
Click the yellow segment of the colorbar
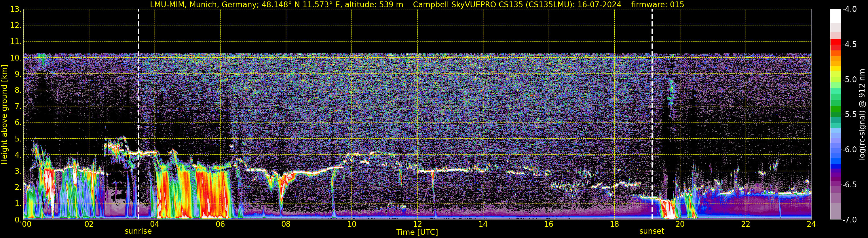[x=835, y=69]
